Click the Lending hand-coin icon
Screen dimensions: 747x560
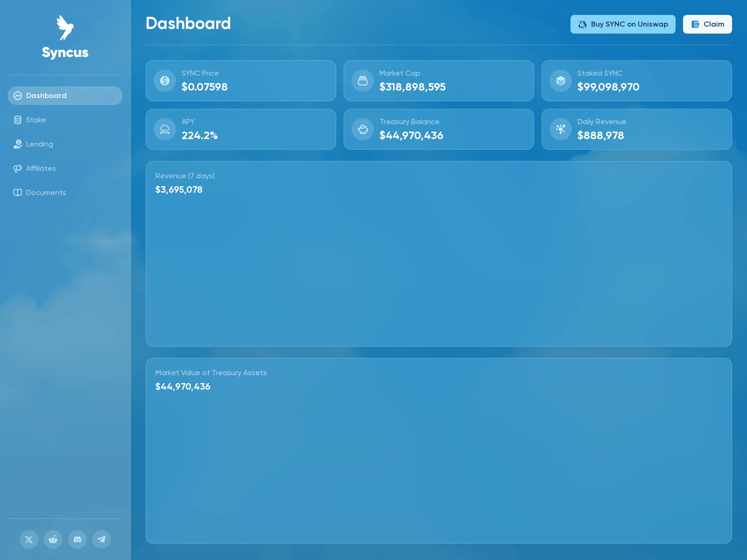point(18,144)
